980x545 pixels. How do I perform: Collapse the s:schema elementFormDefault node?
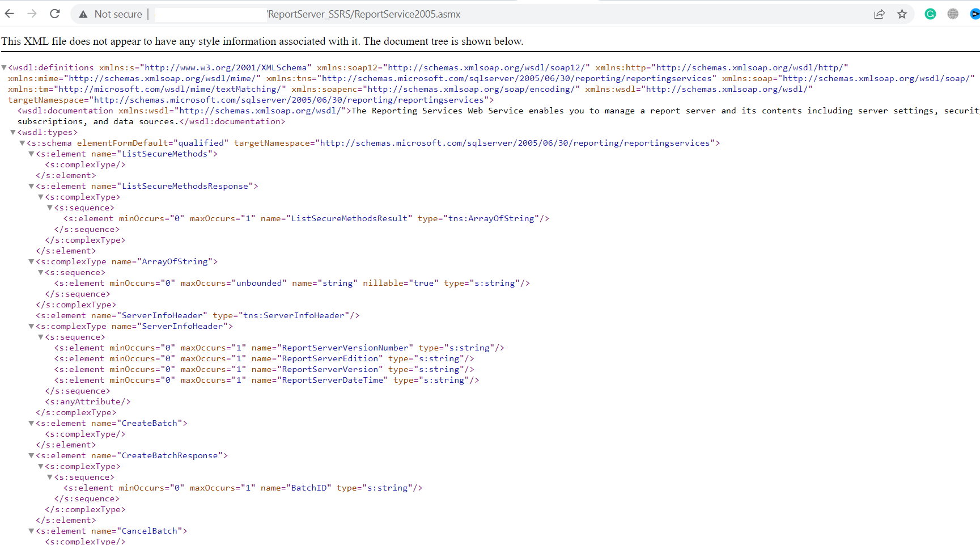pyautogui.click(x=22, y=143)
